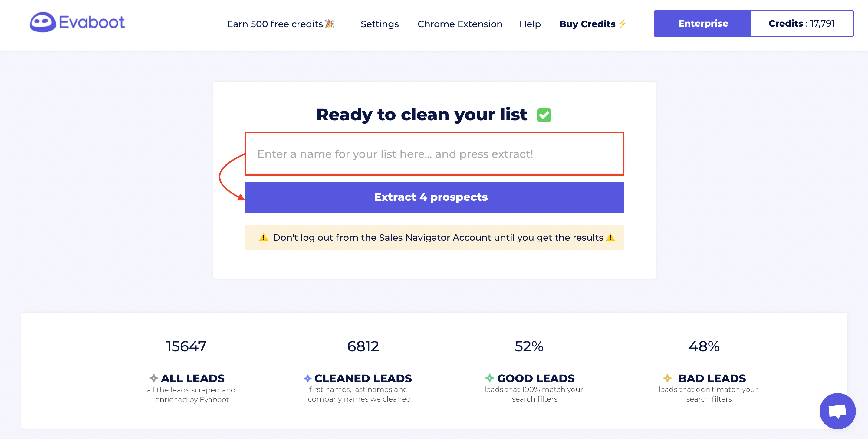Open the chat support bubble
The height and width of the screenshot is (439, 868).
click(x=837, y=411)
